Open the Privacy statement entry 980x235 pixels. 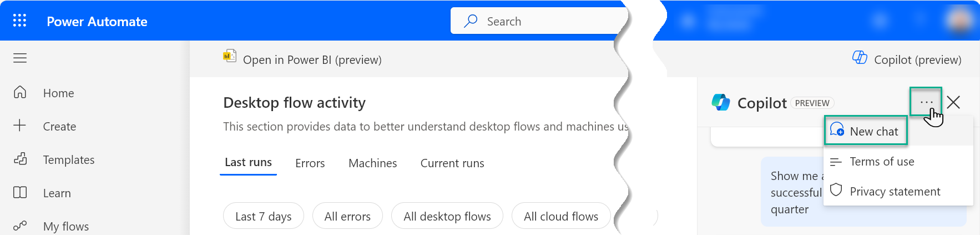click(895, 192)
